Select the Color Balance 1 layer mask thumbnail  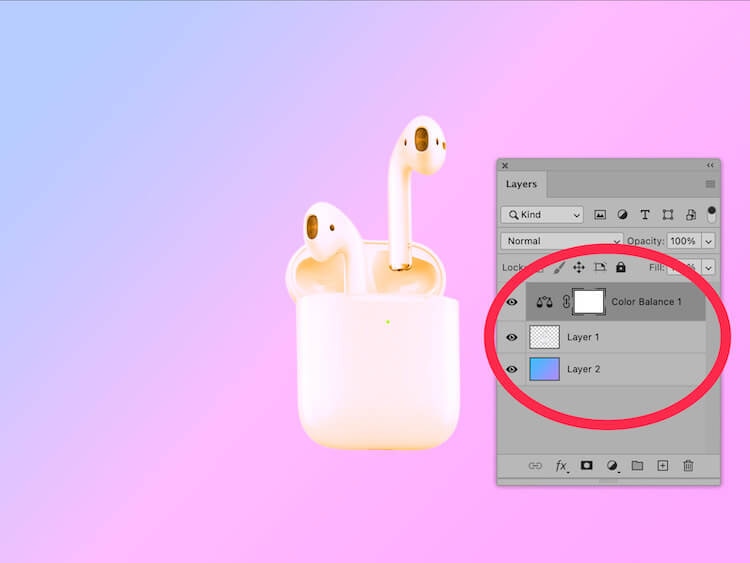588,301
